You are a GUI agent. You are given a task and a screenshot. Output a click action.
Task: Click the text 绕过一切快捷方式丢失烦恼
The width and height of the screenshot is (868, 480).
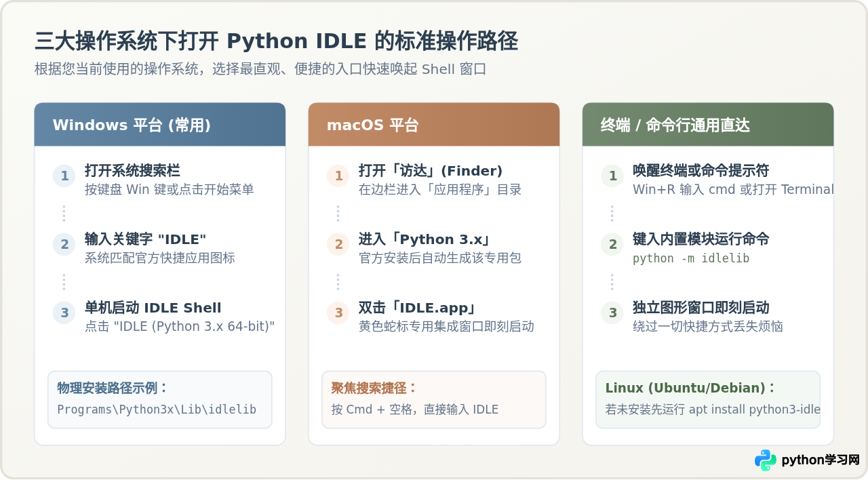(x=708, y=327)
